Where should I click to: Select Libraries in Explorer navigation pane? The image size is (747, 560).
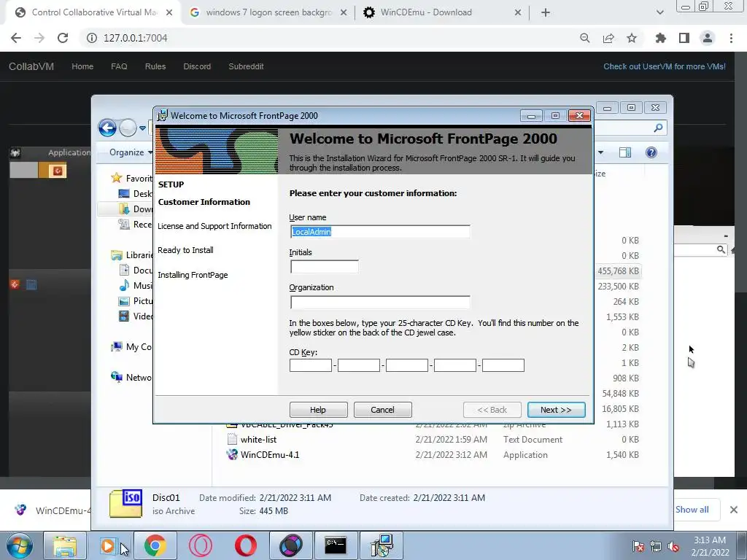pos(132,255)
